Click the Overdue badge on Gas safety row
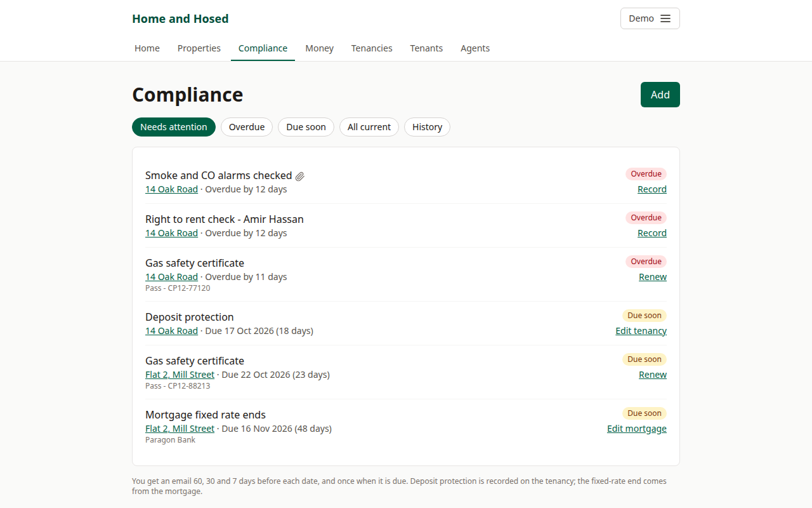Viewport: 812px width, 508px height. [646, 262]
